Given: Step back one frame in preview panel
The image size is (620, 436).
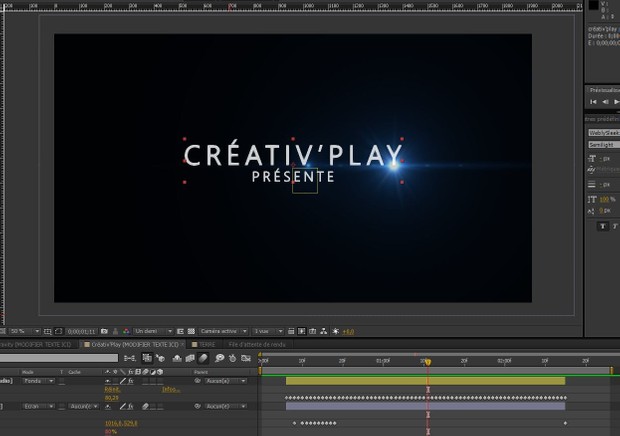Looking at the screenshot, I should [x=605, y=102].
